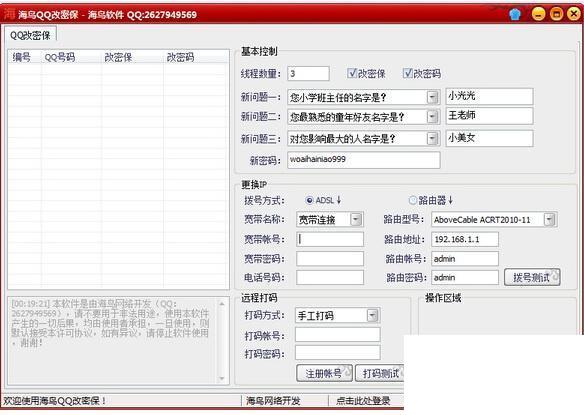The width and height of the screenshot is (584, 415).
Task: Click the 路由帐号 admin field
Action: pyautogui.click(x=465, y=259)
